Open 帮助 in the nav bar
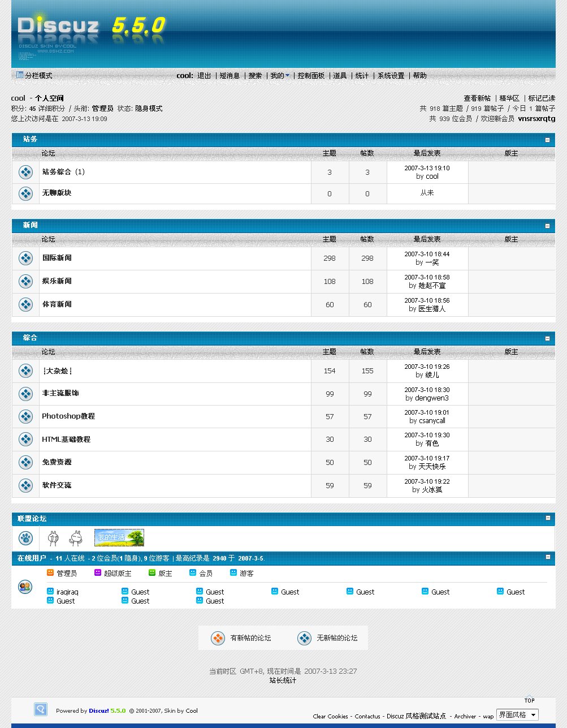This screenshot has height=728, width=567. pos(420,76)
